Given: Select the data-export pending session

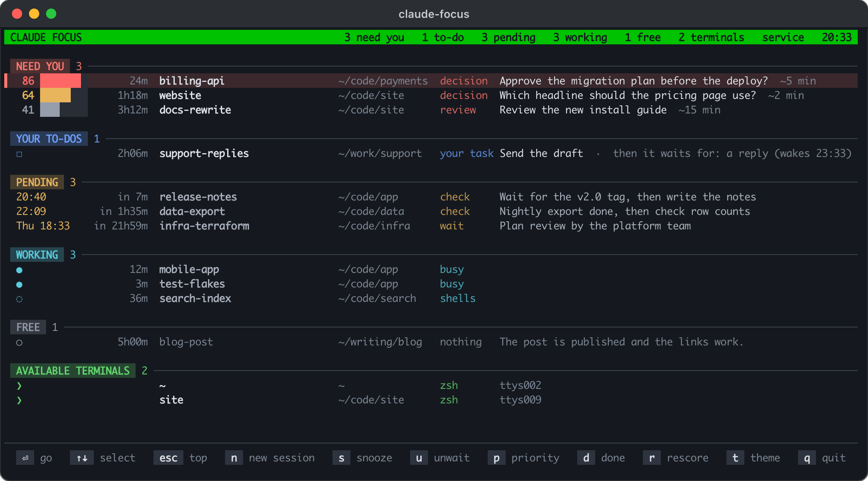Looking at the screenshot, I should (x=192, y=211).
